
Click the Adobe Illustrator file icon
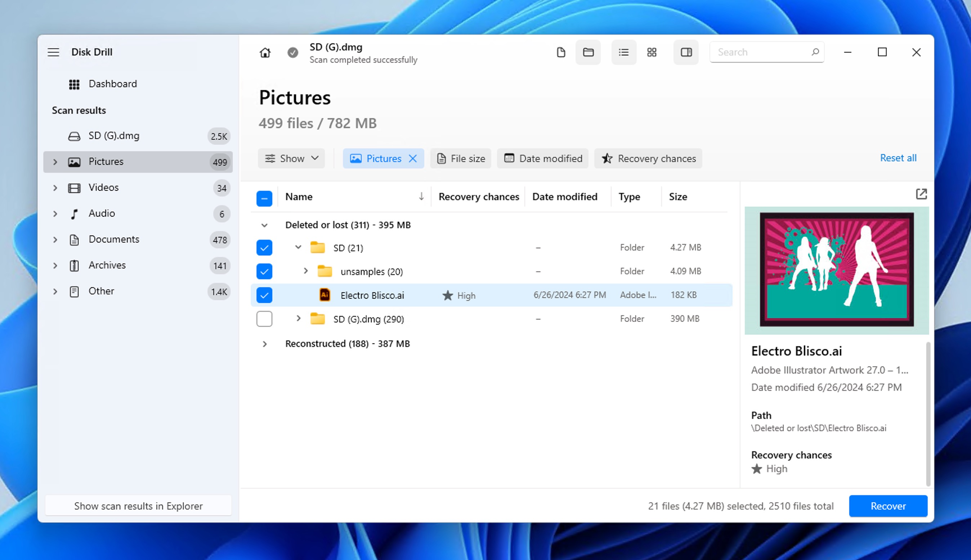pos(325,295)
